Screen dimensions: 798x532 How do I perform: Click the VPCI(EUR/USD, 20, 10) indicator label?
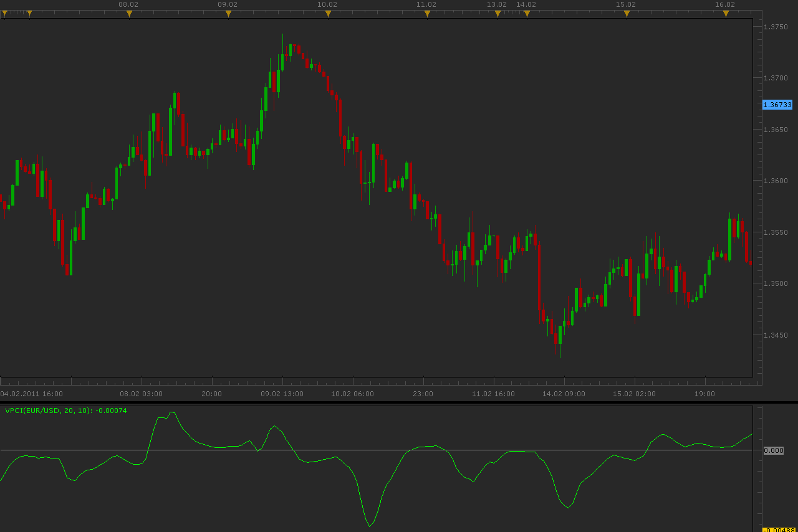pyautogui.click(x=66, y=411)
